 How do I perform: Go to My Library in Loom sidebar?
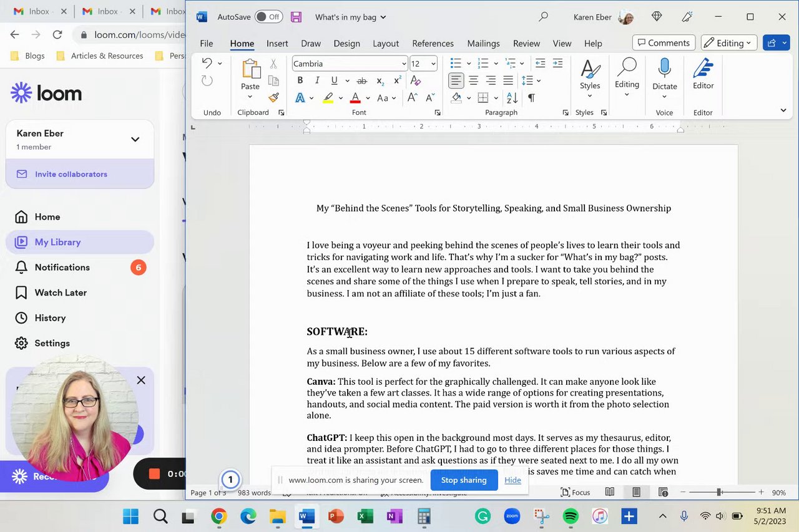(80, 242)
